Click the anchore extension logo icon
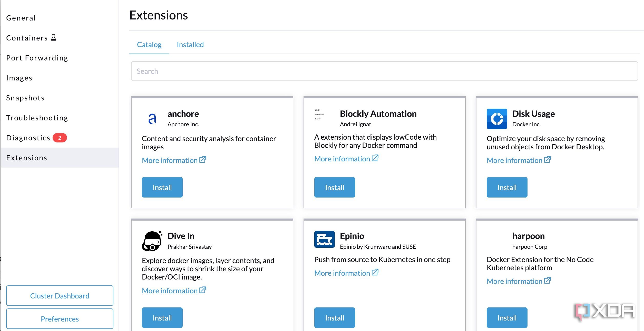This screenshot has height=331, width=644. pyautogui.click(x=152, y=119)
